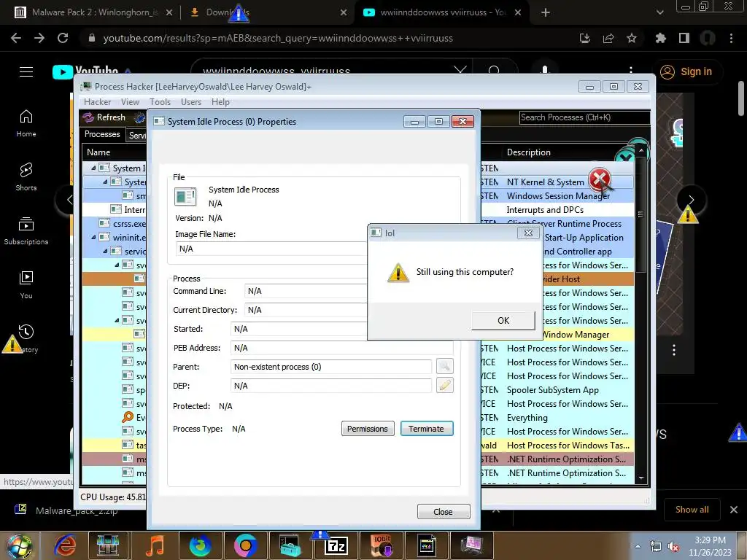Clear the YouTube search box with X

click(x=460, y=71)
